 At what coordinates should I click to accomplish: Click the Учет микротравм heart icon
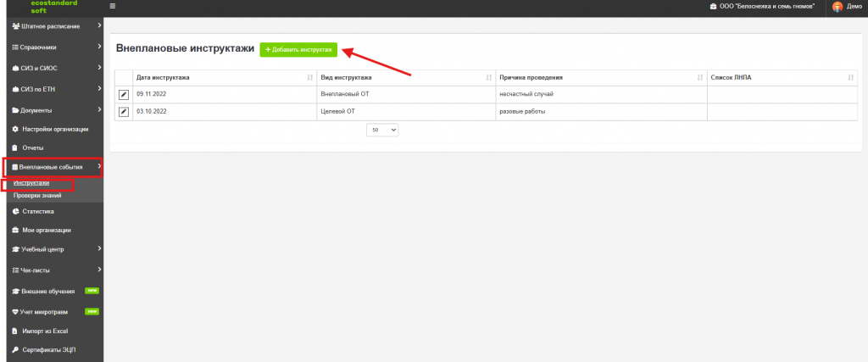pyautogui.click(x=15, y=312)
